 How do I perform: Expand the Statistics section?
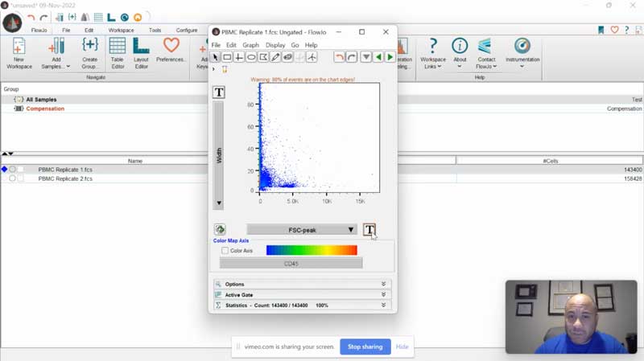point(303,306)
